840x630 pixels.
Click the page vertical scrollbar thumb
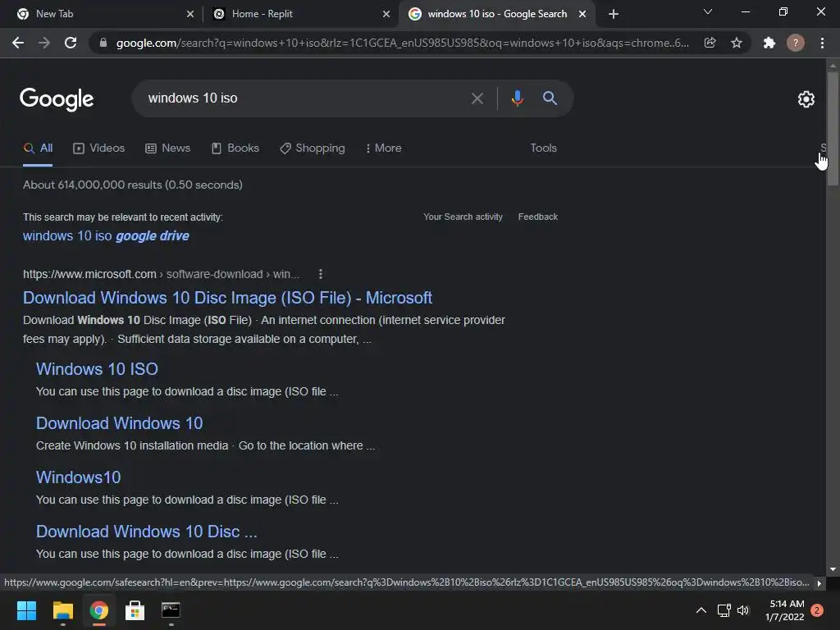[833, 129]
